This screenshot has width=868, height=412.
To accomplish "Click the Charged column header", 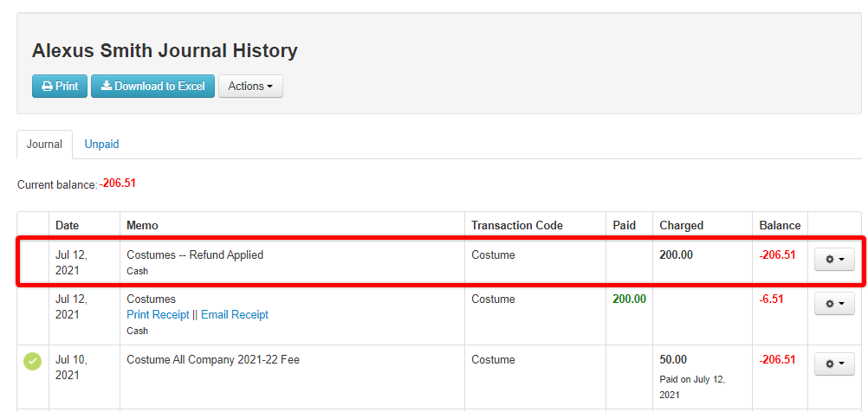I will pyautogui.click(x=682, y=226).
